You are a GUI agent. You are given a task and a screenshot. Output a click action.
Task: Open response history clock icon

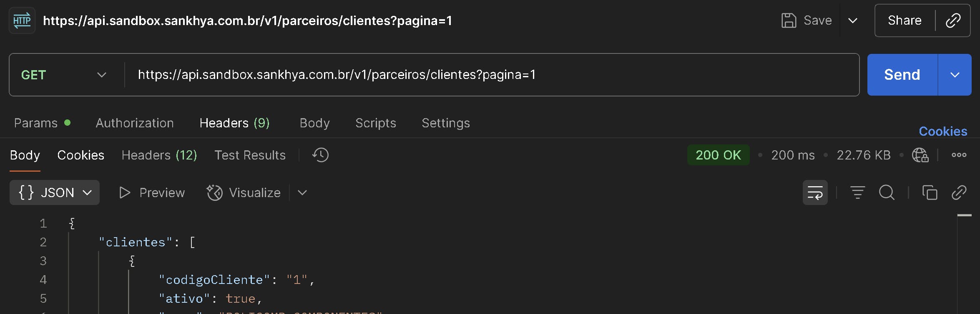click(x=320, y=155)
